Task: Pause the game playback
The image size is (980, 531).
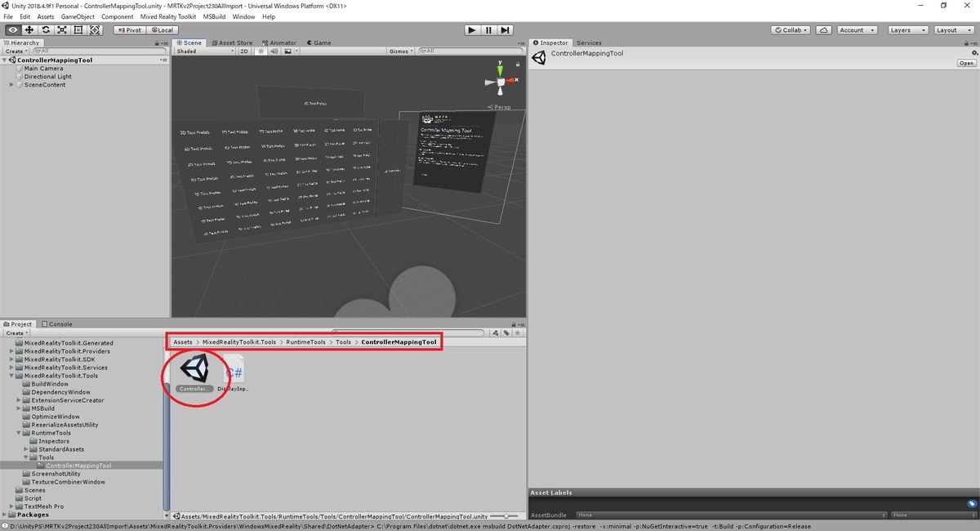Action: click(488, 30)
